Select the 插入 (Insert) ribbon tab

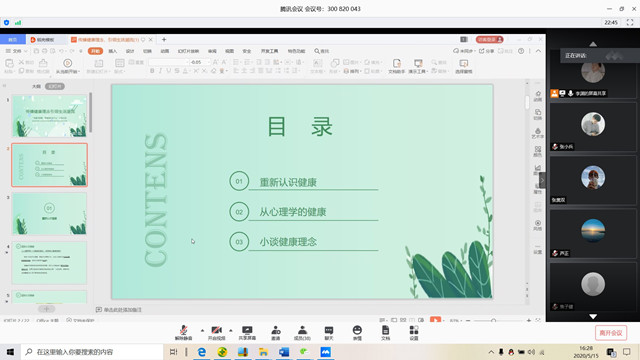pyautogui.click(x=113, y=51)
